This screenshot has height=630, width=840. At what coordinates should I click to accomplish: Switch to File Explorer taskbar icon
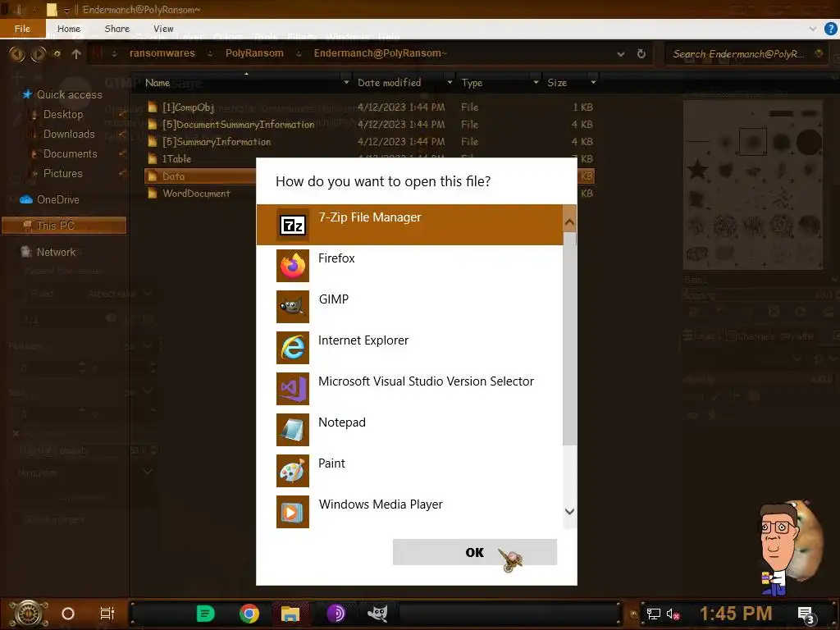click(290, 614)
